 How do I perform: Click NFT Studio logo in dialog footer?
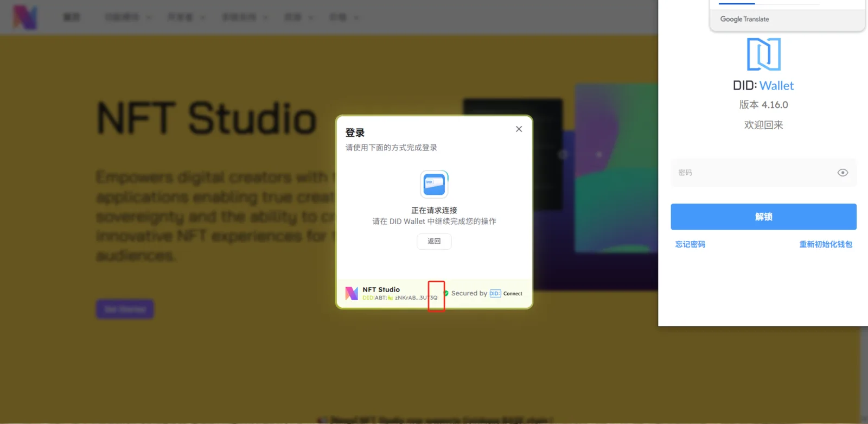(352, 294)
